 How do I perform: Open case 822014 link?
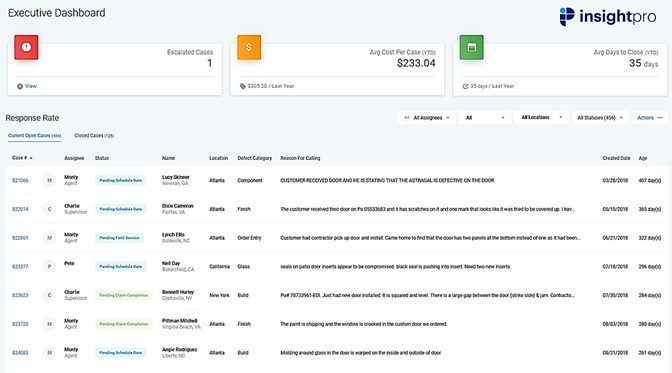[x=20, y=209]
